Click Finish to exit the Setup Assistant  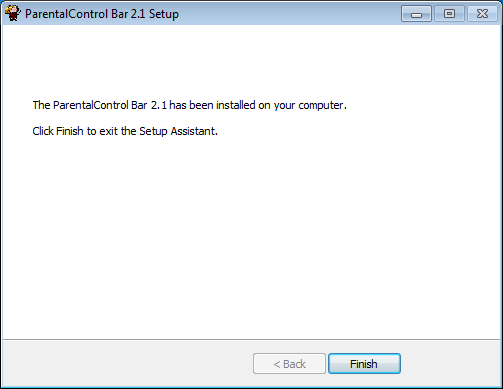pyautogui.click(x=364, y=363)
